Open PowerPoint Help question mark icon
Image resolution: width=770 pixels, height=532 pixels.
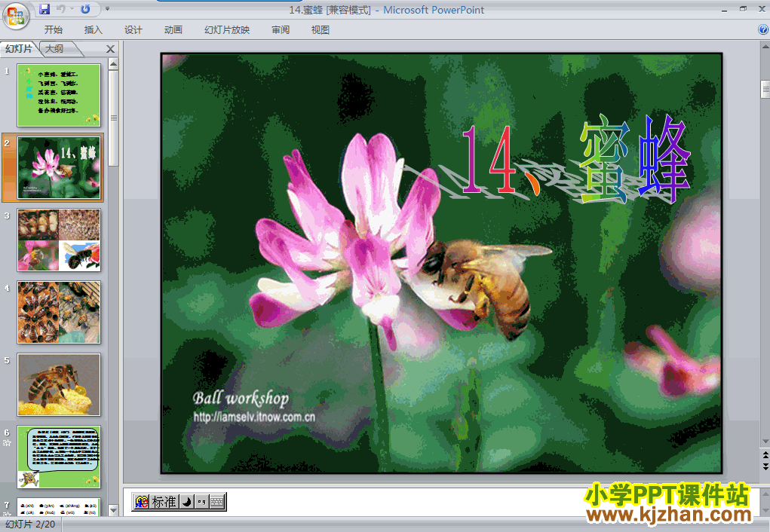[763, 29]
